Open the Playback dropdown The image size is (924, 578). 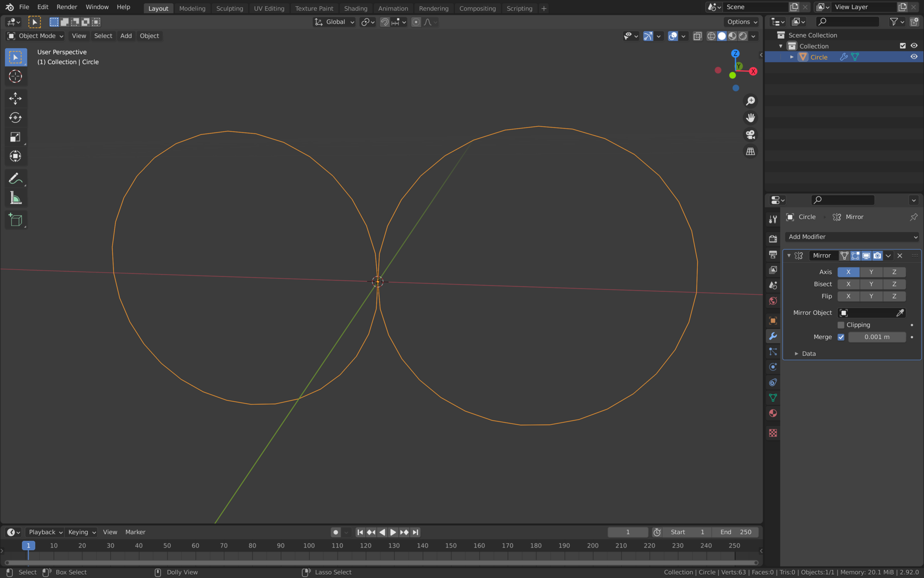[45, 532]
